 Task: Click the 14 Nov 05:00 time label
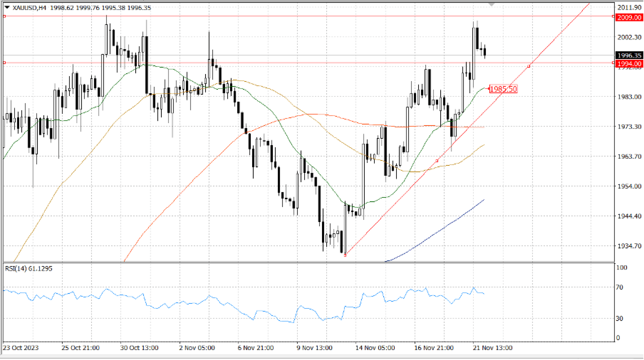(375, 348)
